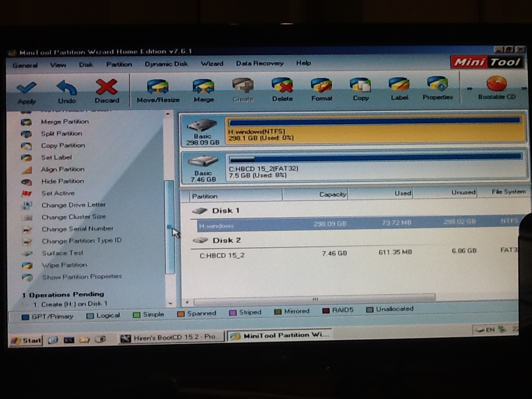Open the Data Recovery menu
The height and width of the screenshot is (399, 532).
(x=259, y=63)
